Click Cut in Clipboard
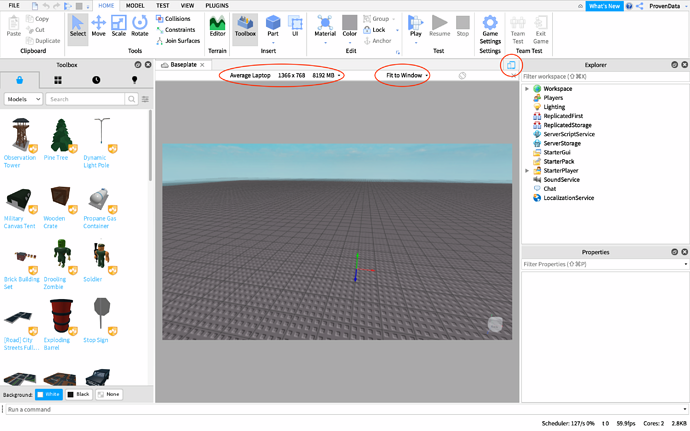Screen dimensions: 690x431 pyautogui.click(x=35, y=29)
